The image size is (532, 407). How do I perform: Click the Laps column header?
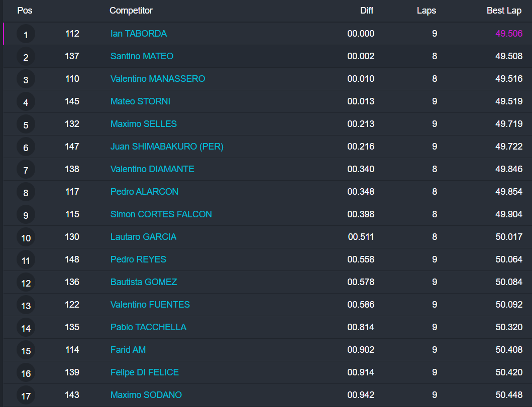coord(427,11)
